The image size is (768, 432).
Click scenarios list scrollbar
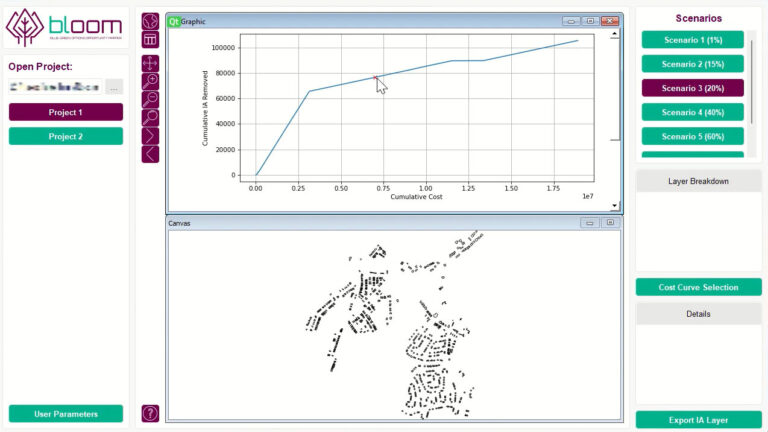752,82
